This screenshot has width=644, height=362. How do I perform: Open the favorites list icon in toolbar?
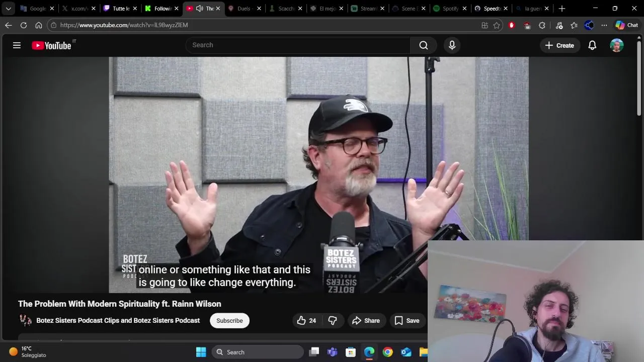[574, 25]
